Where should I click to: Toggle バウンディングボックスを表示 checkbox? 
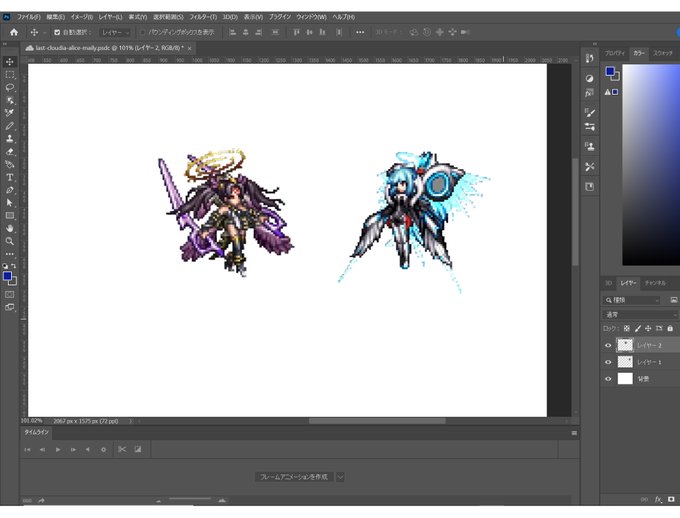click(x=142, y=32)
